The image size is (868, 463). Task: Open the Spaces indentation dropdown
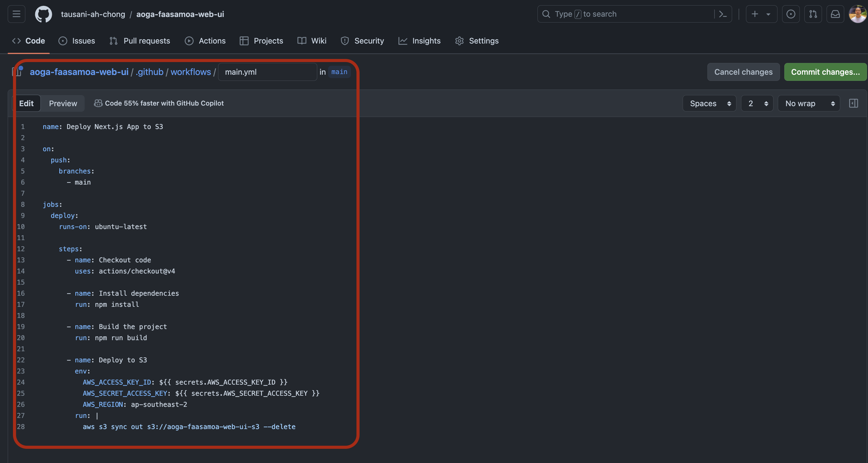[709, 103]
